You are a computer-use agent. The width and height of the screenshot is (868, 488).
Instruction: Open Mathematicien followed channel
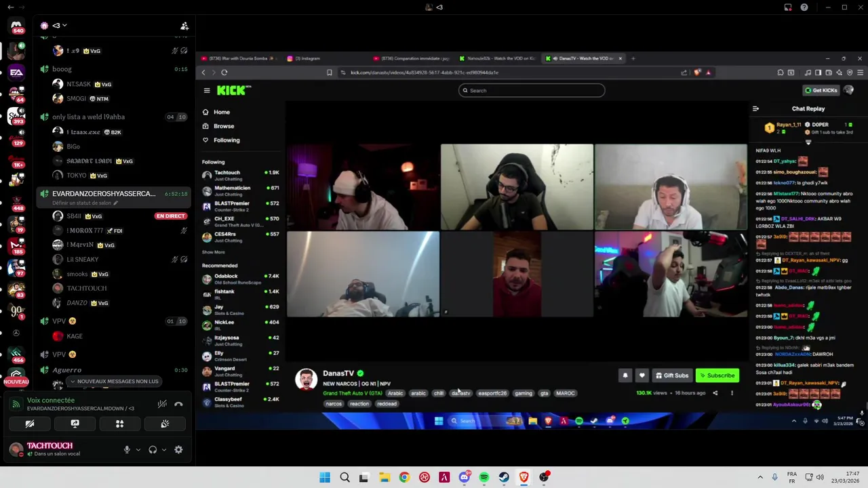pos(240,190)
